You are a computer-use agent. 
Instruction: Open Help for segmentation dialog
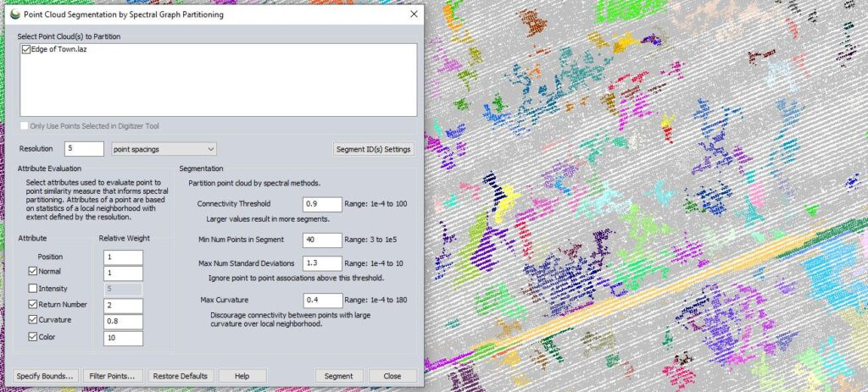pyautogui.click(x=242, y=376)
